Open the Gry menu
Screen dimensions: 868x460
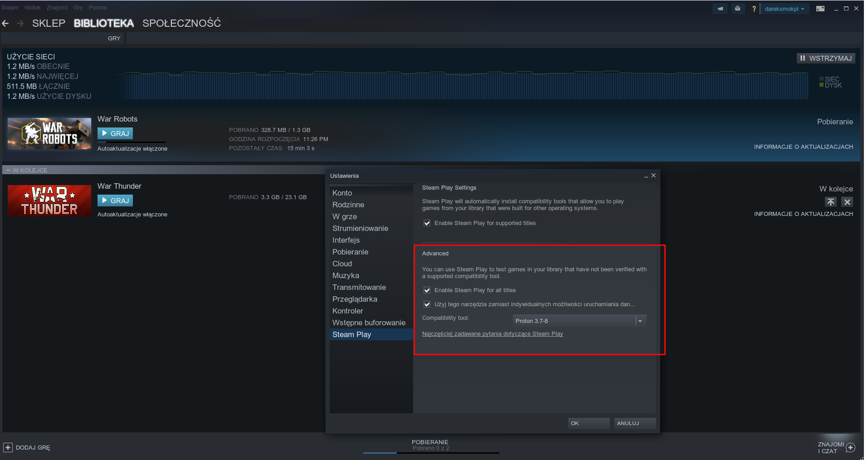(x=78, y=8)
